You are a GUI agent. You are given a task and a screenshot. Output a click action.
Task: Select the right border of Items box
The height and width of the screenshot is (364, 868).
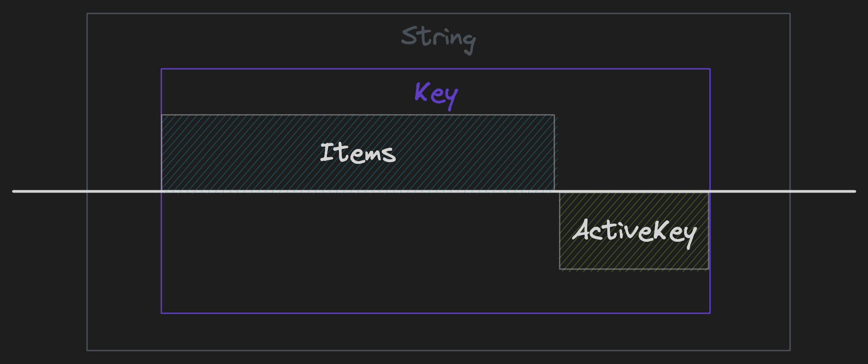(x=555, y=153)
